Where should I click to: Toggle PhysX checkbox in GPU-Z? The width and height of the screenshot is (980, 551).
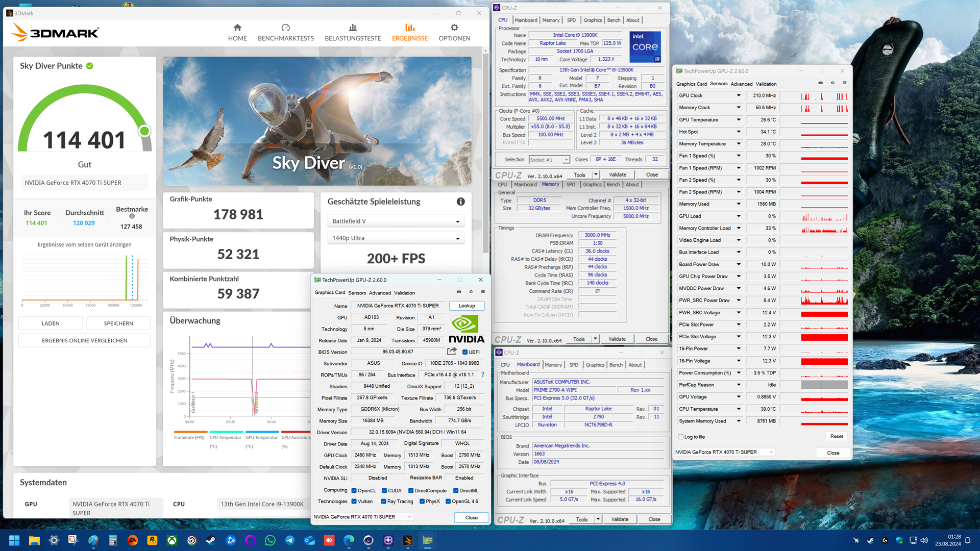(x=422, y=502)
